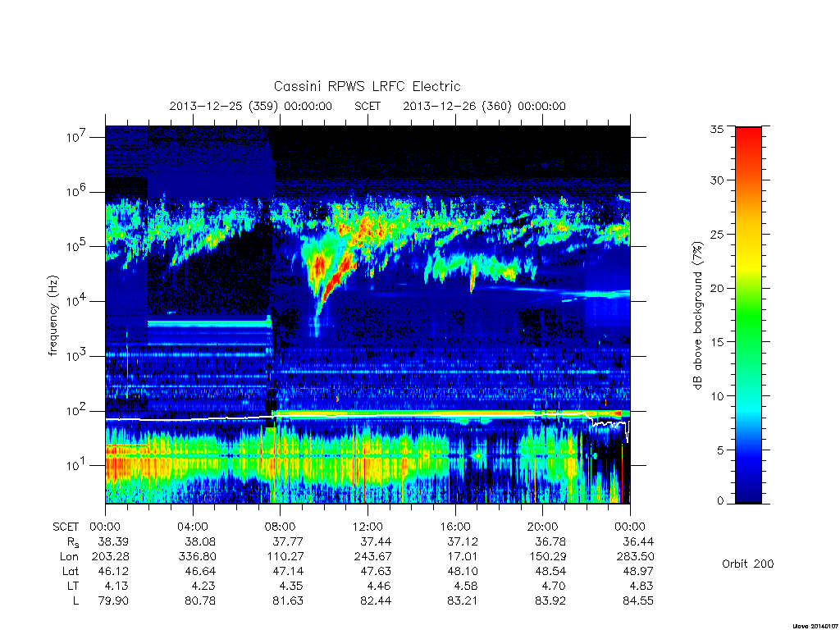Click the color bar tick value 35

[x=717, y=129]
